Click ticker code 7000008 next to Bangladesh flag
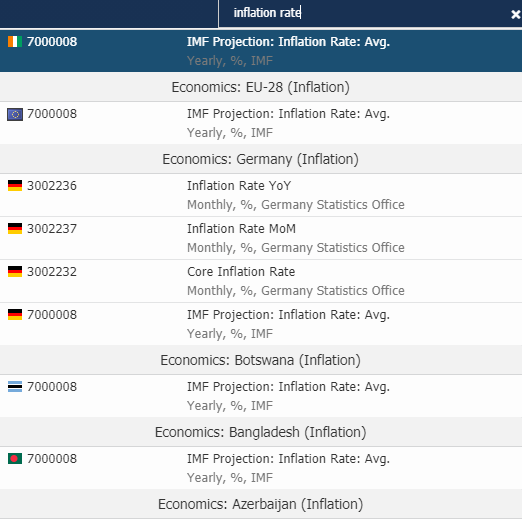 [x=52, y=459]
